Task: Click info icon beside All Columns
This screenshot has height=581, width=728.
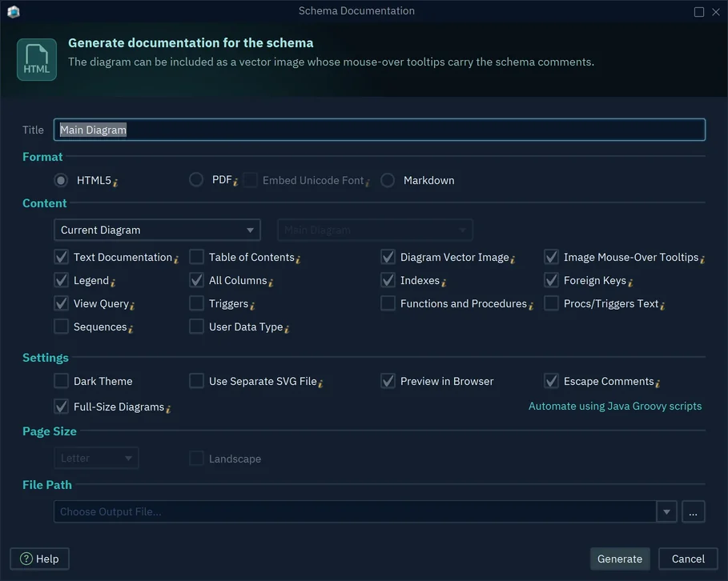Action: click(x=271, y=283)
